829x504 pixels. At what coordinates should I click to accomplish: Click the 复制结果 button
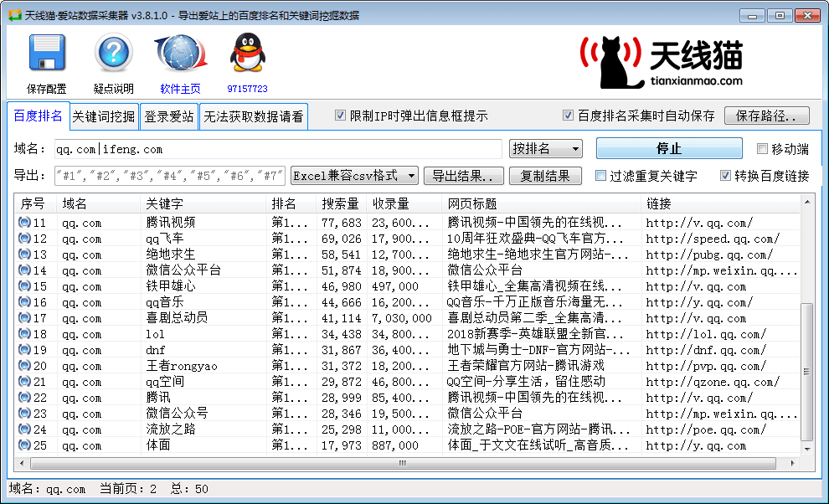point(545,176)
